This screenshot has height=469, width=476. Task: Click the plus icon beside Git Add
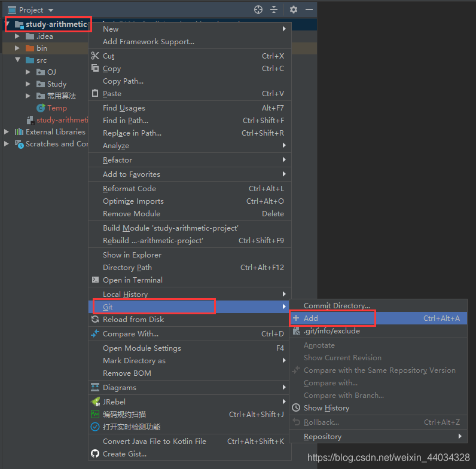click(296, 318)
